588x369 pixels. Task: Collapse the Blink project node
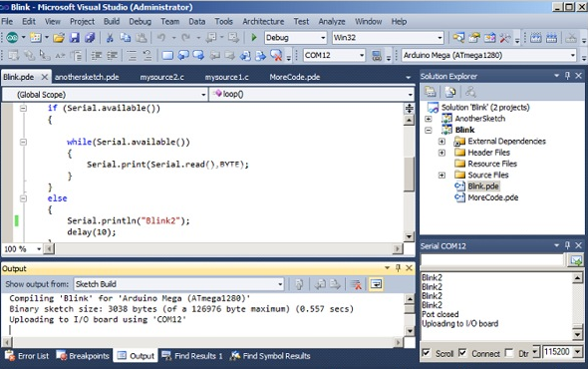(x=429, y=130)
